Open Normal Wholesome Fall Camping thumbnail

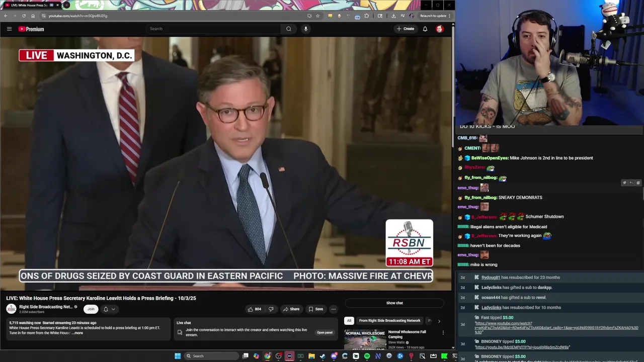coord(365,339)
